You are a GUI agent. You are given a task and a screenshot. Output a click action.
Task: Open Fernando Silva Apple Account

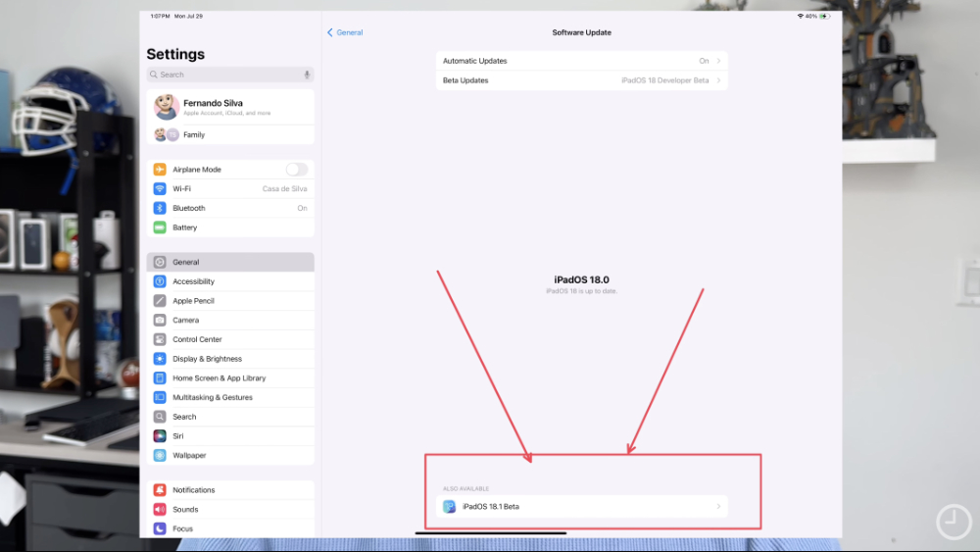(230, 107)
